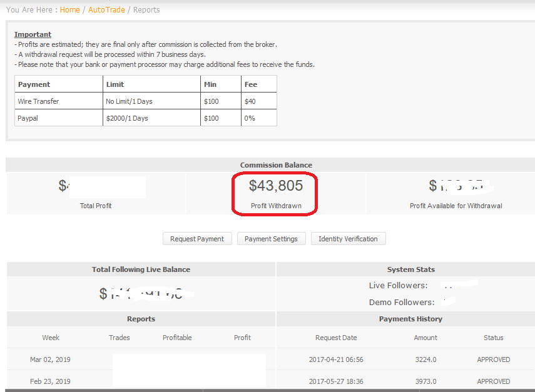
Task: Open Payment Settings
Action: click(272, 239)
